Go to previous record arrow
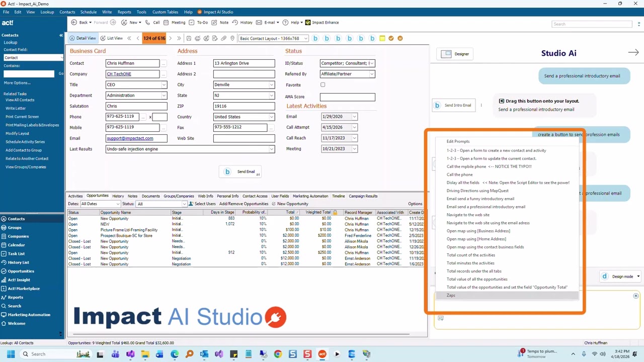Image resolution: width=644 pixels, height=362 pixels. click(x=138, y=38)
